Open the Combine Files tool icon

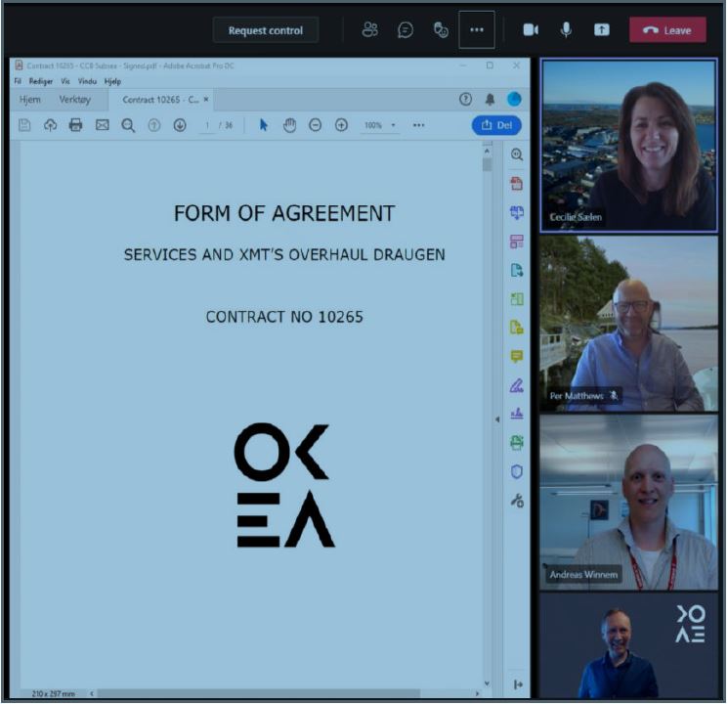[516, 212]
